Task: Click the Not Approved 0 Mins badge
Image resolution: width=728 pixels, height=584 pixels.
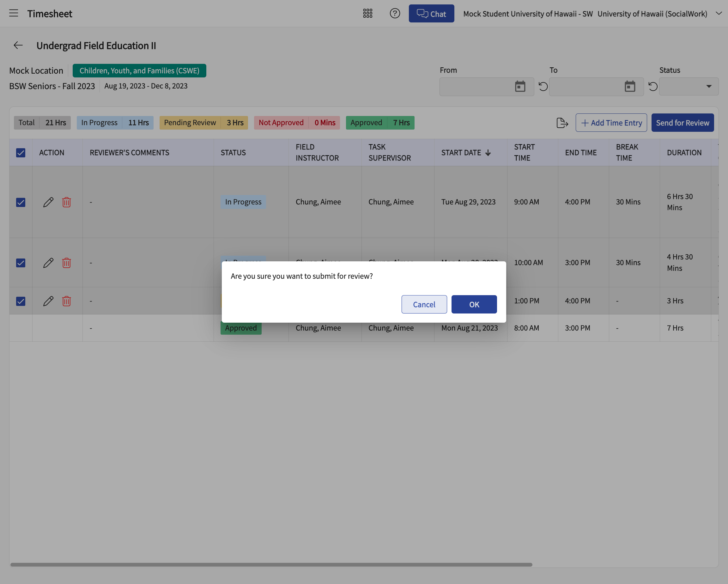Action: [x=297, y=123]
